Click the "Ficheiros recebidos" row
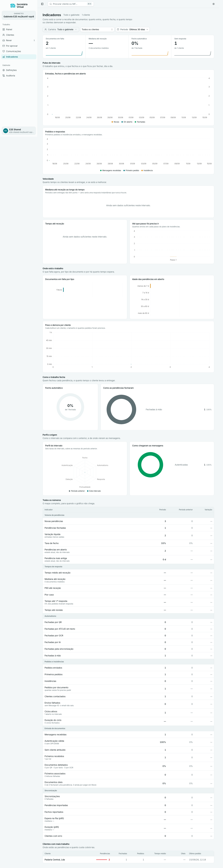The width and height of the screenshot is (223, 868). pyautogui.click(x=128, y=757)
